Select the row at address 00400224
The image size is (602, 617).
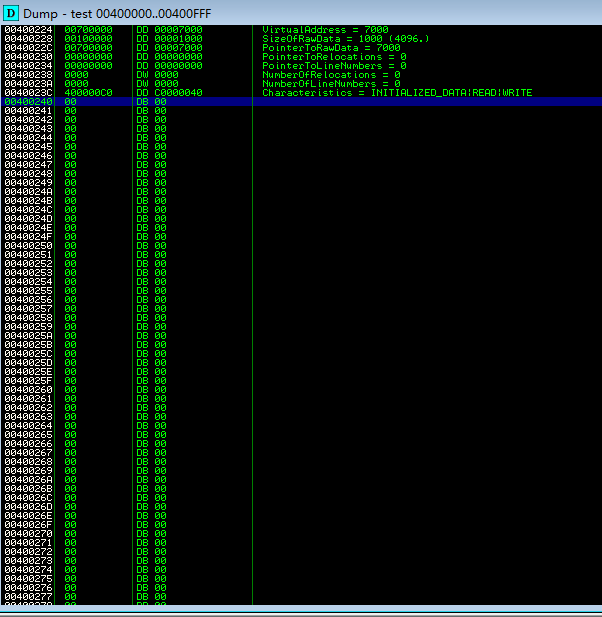click(x=28, y=30)
